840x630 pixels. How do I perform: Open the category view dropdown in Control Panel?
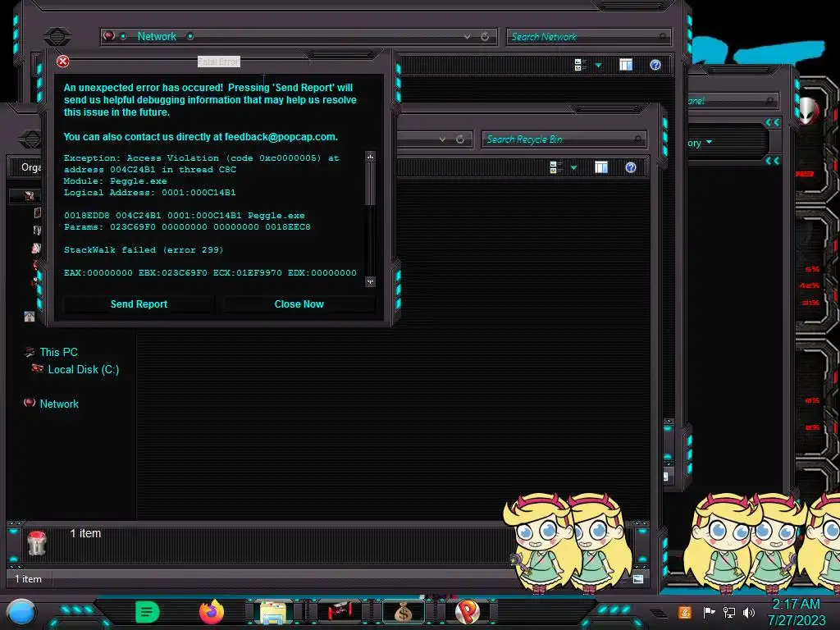pos(710,142)
